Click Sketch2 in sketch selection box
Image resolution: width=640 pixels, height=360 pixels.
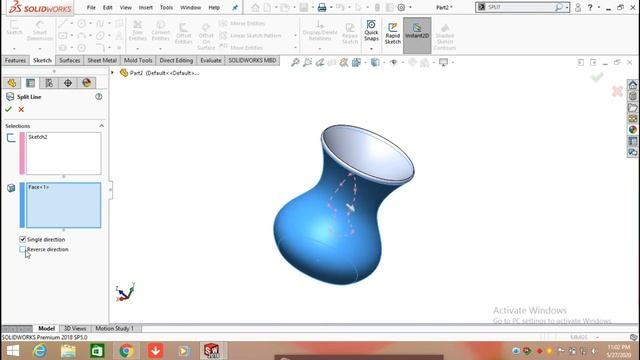pos(38,137)
